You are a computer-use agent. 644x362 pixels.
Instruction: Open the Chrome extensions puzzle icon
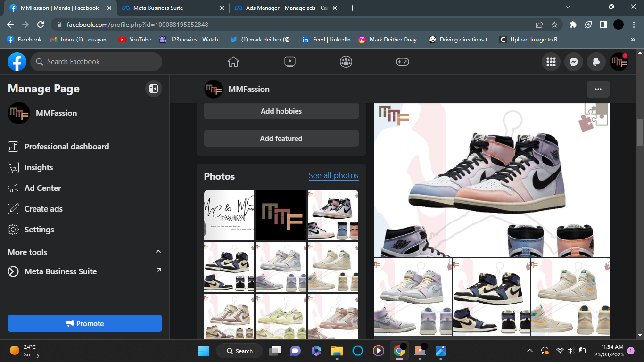click(x=573, y=25)
